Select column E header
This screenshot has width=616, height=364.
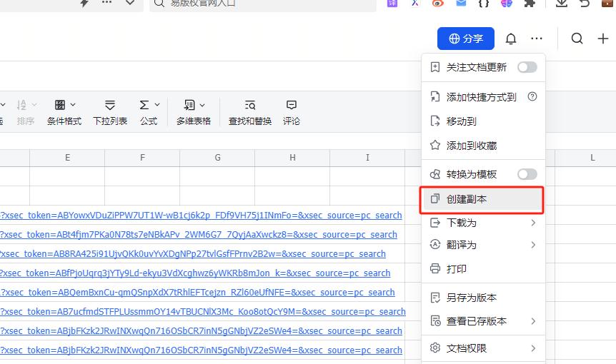67,158
